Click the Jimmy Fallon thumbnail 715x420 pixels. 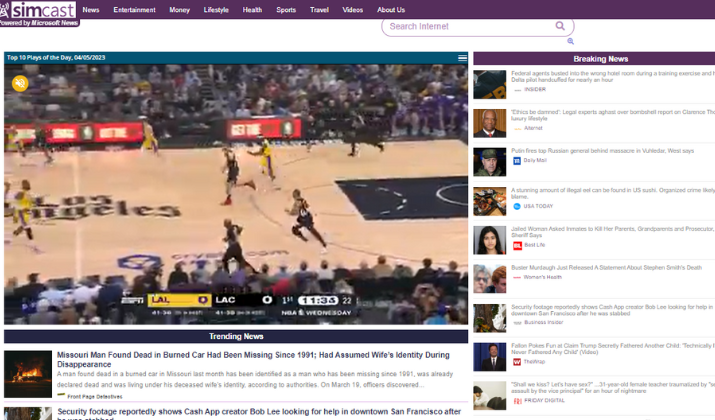(489, 357)
